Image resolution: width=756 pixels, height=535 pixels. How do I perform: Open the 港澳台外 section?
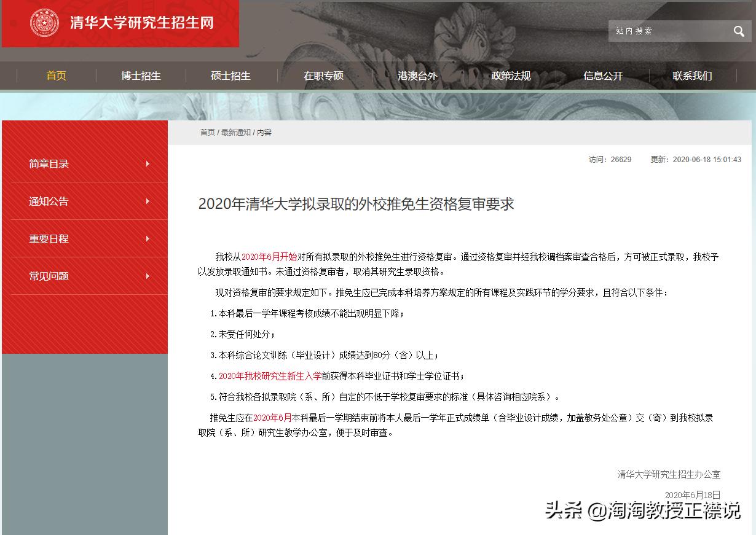pyautogui.click(x=417, y=76)
